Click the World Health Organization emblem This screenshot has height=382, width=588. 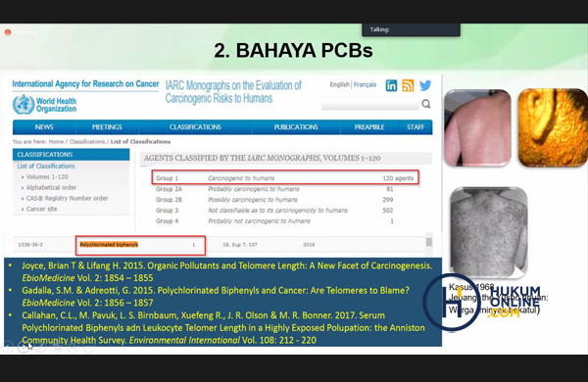[24, 105]
